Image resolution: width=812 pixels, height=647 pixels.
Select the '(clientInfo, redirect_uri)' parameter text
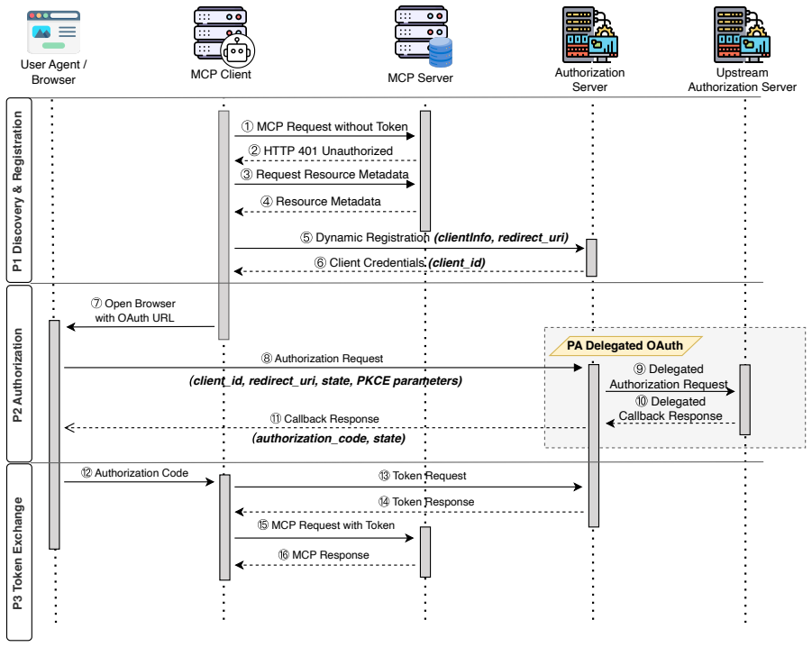coord(501,238)
